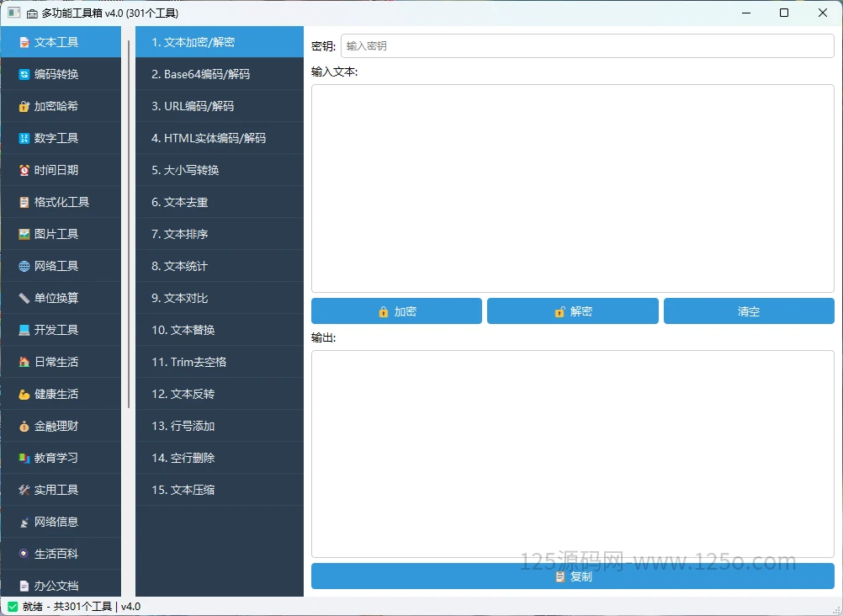Open the 教育学习 books icon

(24, 458)
